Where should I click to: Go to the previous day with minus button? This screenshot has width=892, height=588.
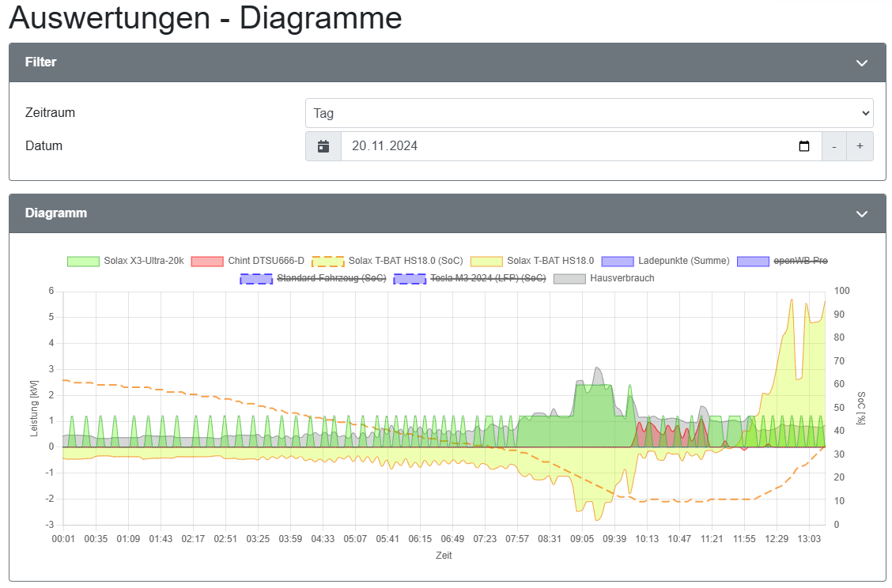coord(834,146)
